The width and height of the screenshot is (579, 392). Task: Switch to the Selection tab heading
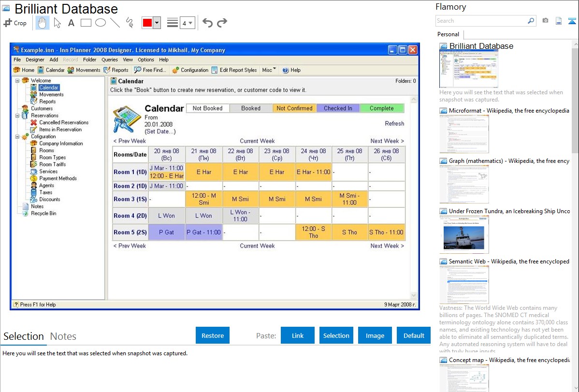pyautogui.click(x=24, y=336)
